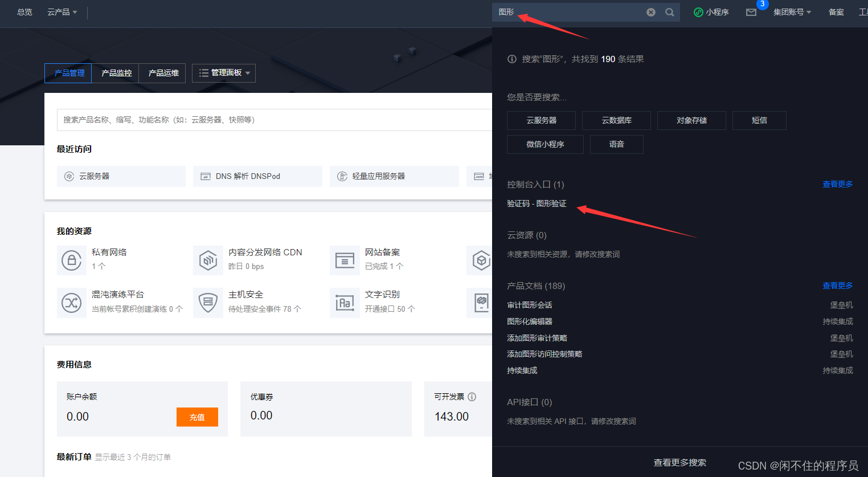
Task: Open the 持续集成 document result
Action: point(522,370)
